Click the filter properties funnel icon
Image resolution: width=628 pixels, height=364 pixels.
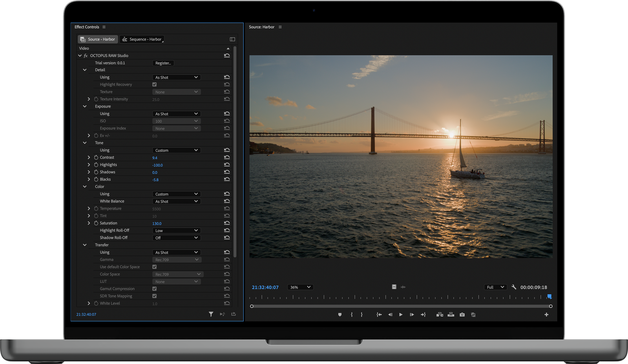(211, 314)
